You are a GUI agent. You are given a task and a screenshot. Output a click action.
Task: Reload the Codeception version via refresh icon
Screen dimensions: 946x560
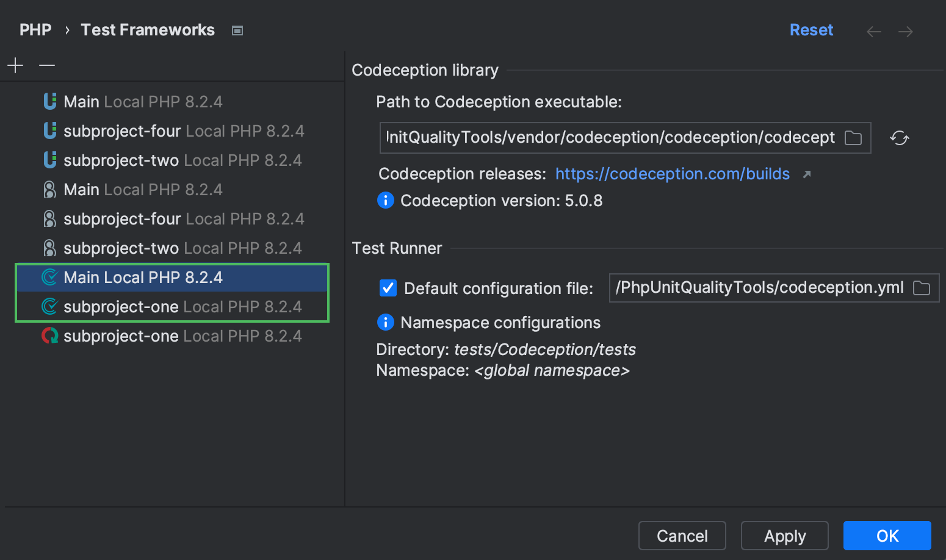[899, 138]
